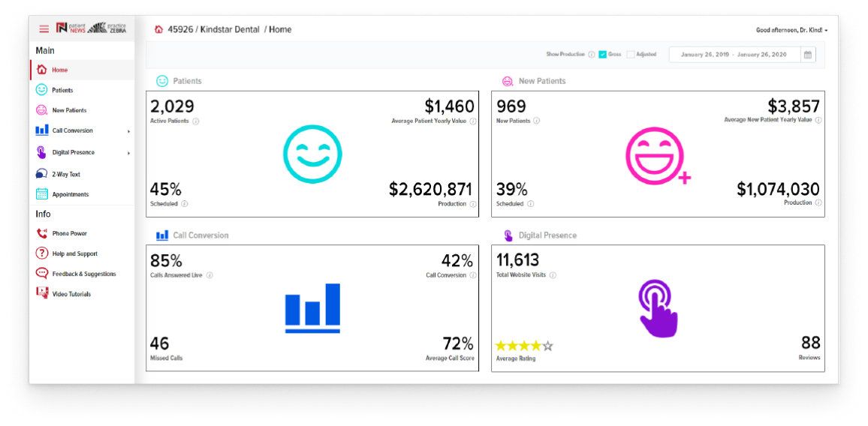Click the large blue bar chart

click(x=313, y=308)
